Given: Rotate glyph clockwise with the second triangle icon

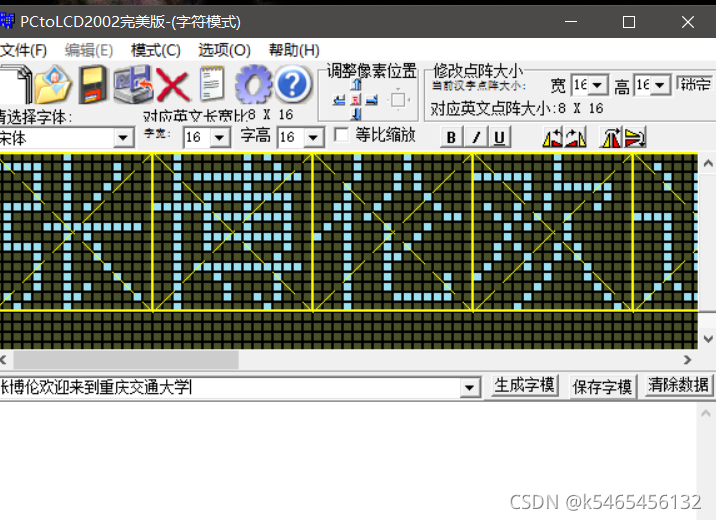Looking at the screenshot, I should [575, 137].
